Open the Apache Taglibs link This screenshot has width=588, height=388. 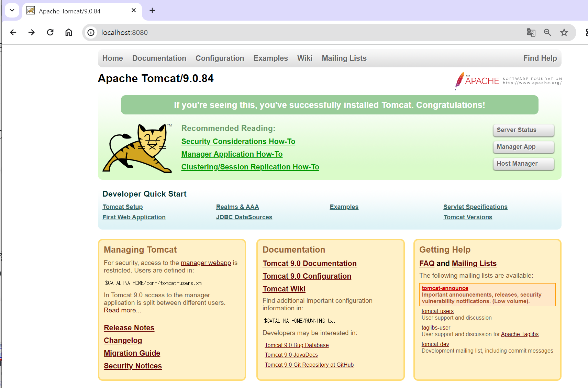[520, 334]
